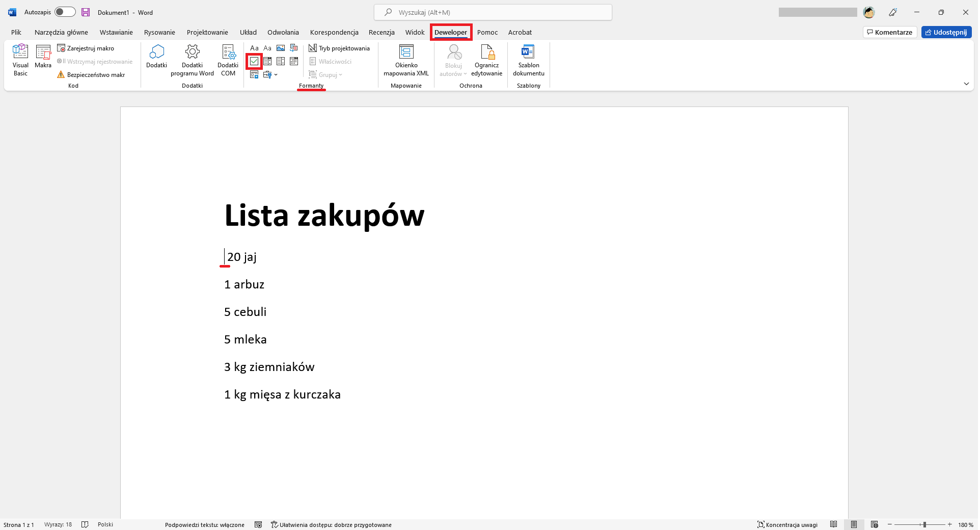Toggle the Autozapis switch
This screenshot has height=530, width=980.
65,12
